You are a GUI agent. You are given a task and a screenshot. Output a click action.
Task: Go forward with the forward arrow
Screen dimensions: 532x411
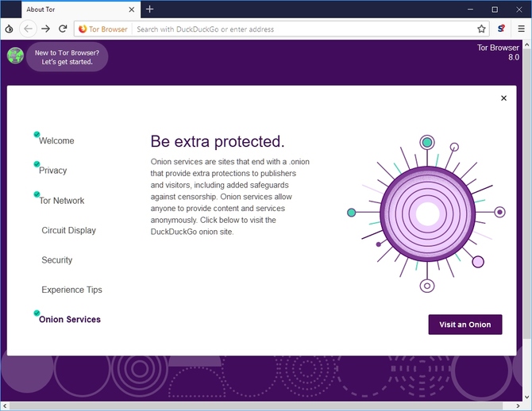pos(45,29)
